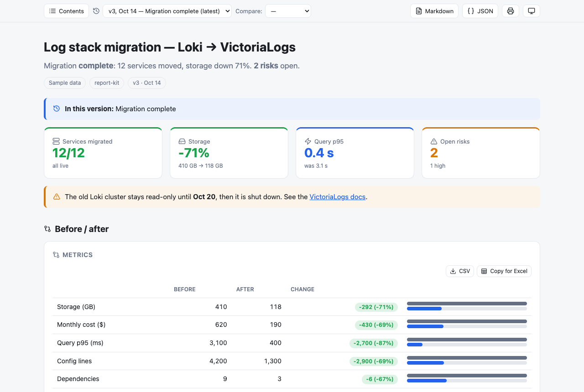
Task: Click the presentation monitor icon button
Action: pyautogui.click(x=532, y=11)
